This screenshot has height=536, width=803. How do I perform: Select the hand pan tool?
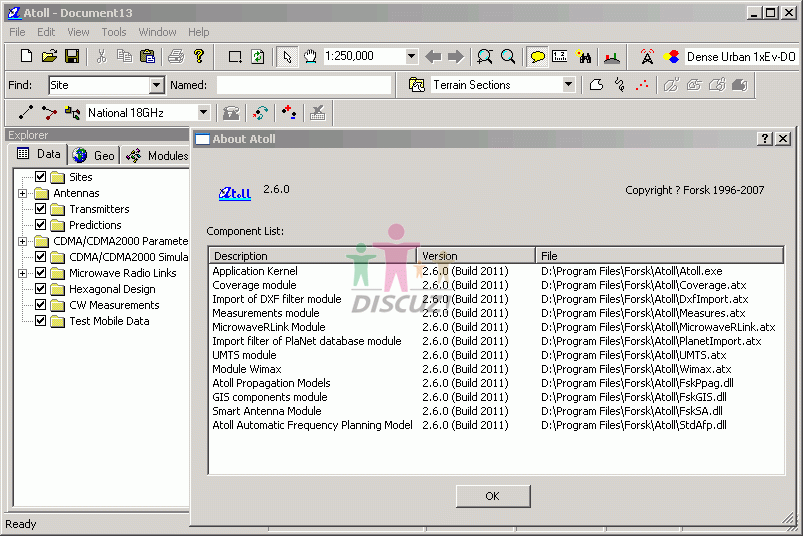[310, 57]
